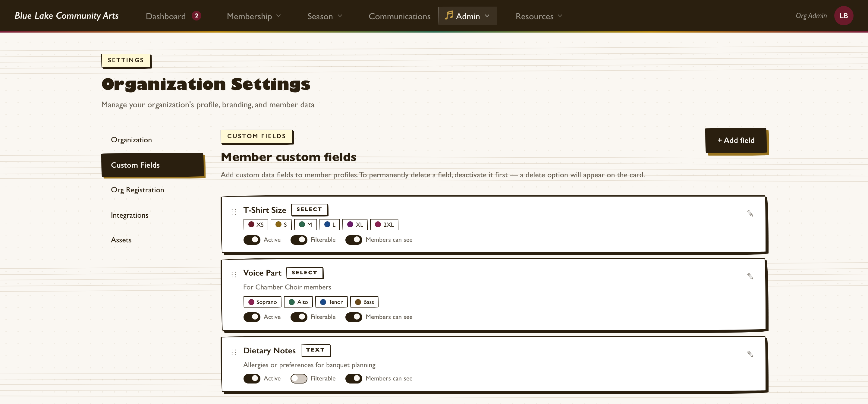Click the + Add field button
The height and width of the screenshot is (404, 868).
(x=736, y=140)
